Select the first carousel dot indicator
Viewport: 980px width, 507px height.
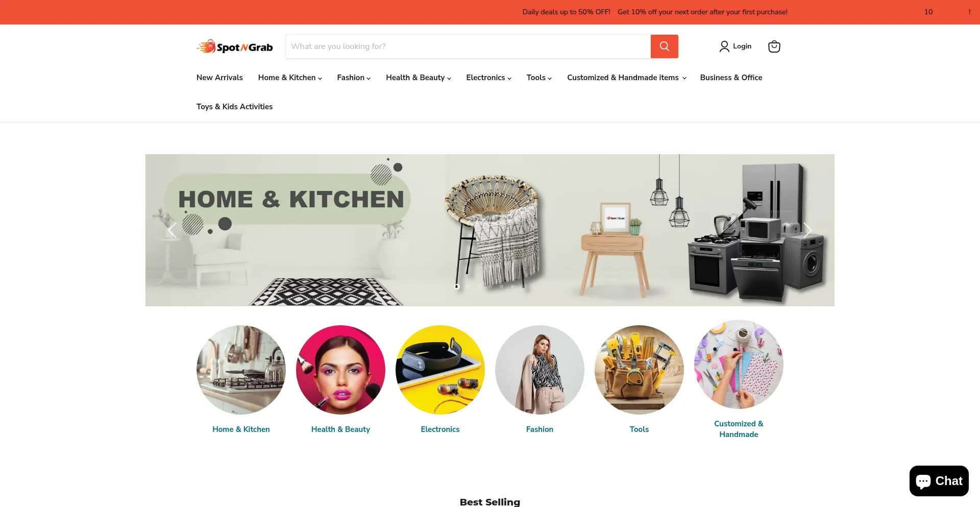tap(457, 286)
